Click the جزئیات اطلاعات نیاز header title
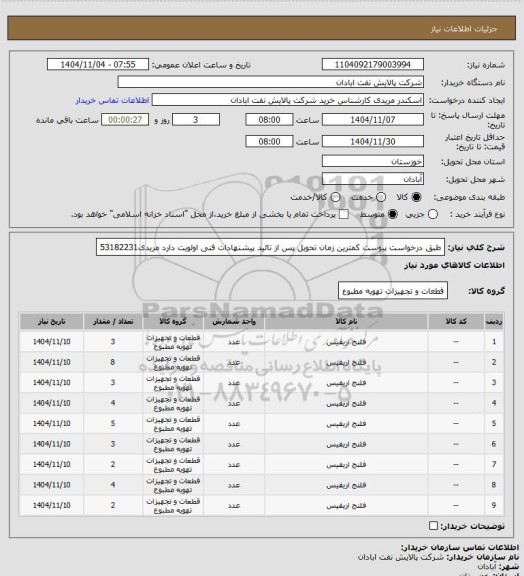The width and height of the screenshot is (524, 576). coord(464,29)
